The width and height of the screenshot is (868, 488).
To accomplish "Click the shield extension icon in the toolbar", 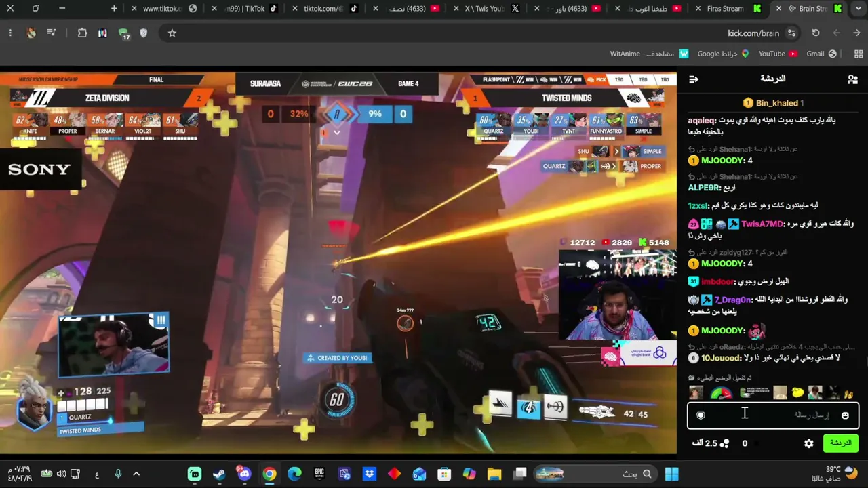I will point(144,33).
